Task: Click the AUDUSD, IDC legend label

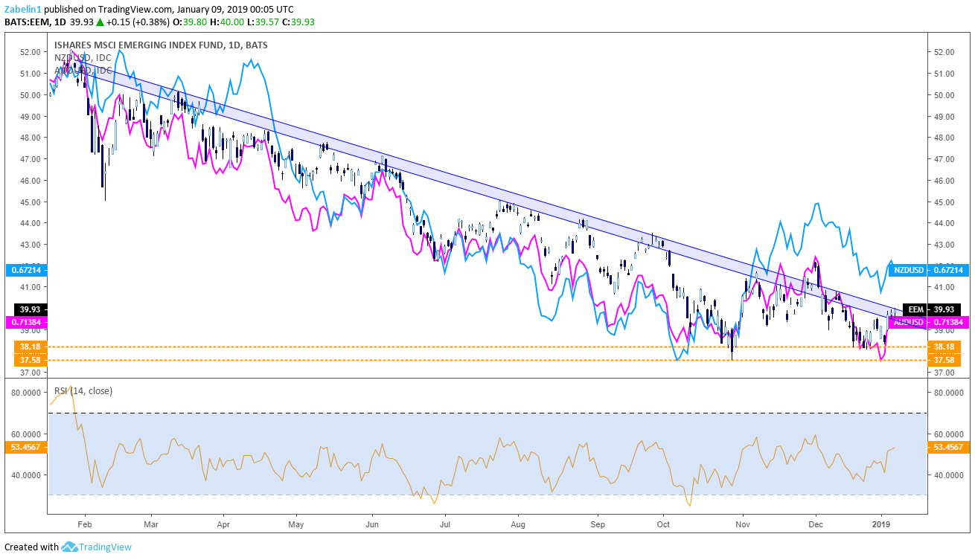Action: tap(83, 70)
